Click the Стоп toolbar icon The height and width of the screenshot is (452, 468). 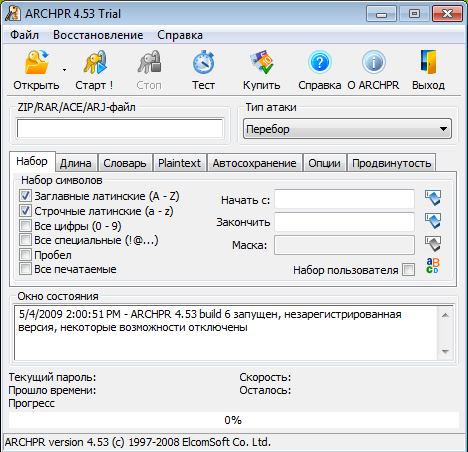tap(149, 63)
